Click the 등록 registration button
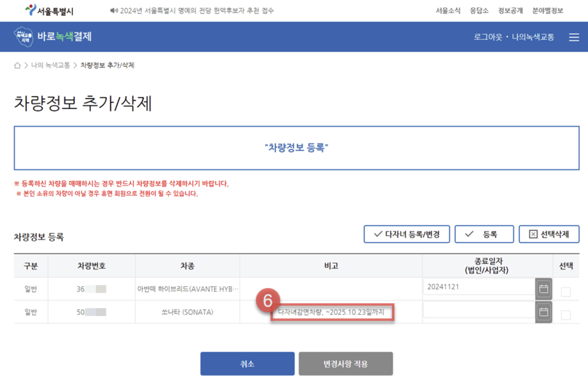Screen dimensions: 588x376 [484, 234]
